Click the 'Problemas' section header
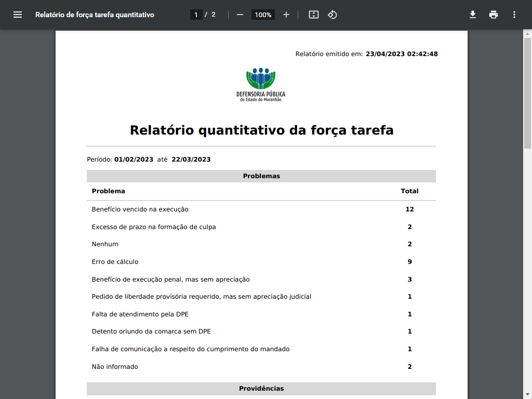The image size is (532, 399). (261, 176)
